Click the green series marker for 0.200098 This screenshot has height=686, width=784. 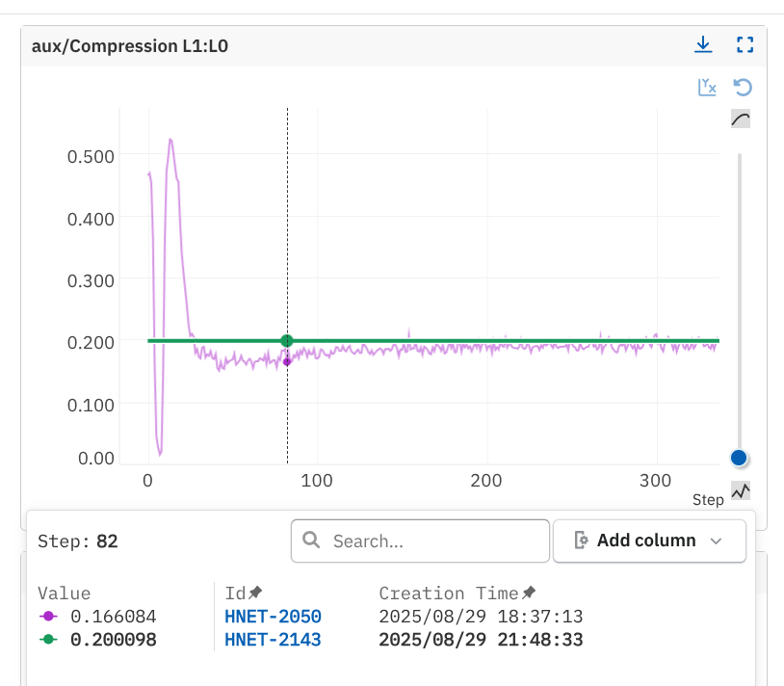[48, 639]
